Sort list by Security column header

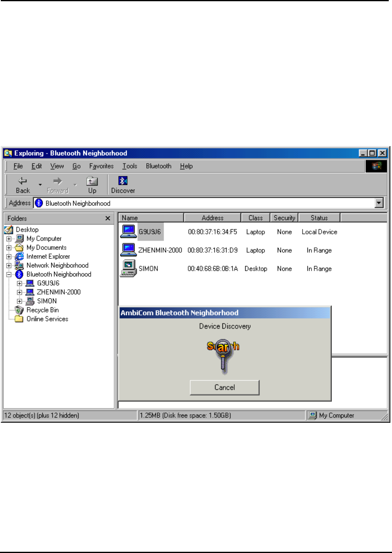284,218
